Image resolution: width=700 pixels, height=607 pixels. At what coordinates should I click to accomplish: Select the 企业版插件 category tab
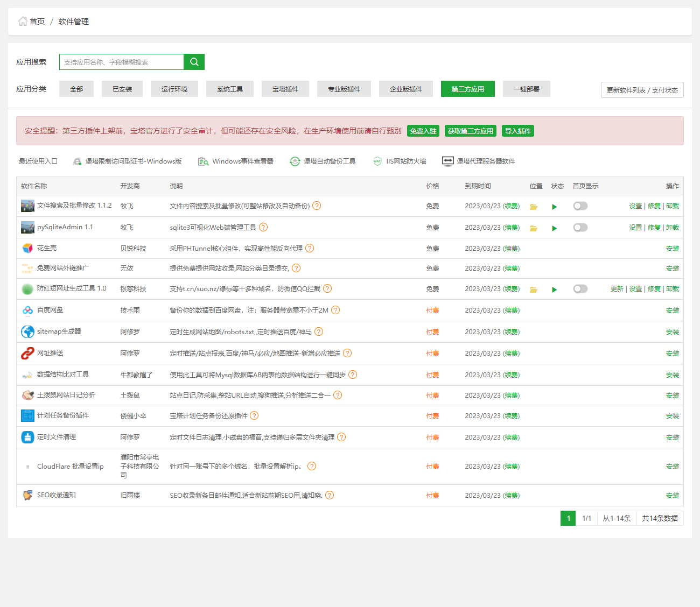pyautogui.click(x=406, y=89)
